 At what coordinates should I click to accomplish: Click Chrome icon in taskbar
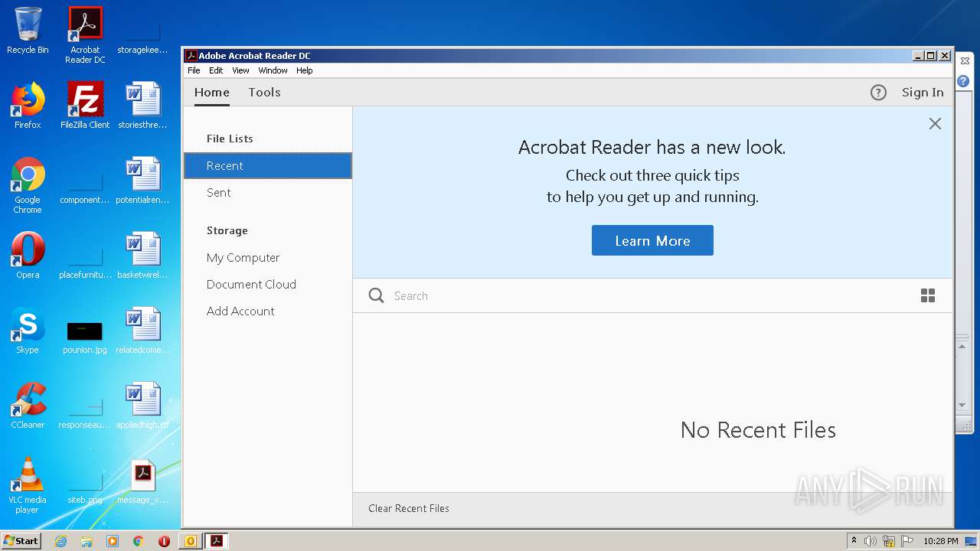coord(138,541)
